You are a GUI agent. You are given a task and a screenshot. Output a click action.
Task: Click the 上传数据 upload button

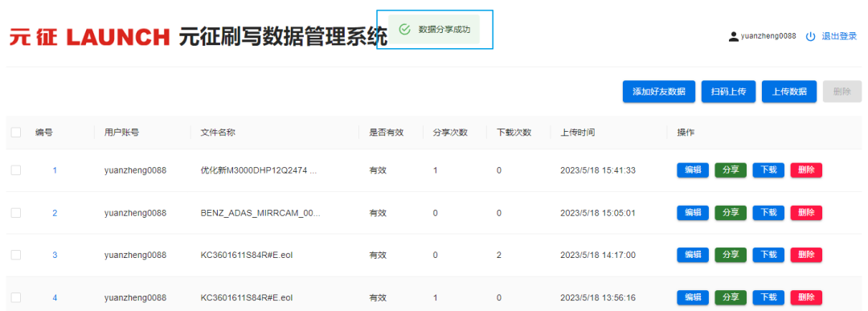coord(789,92)
